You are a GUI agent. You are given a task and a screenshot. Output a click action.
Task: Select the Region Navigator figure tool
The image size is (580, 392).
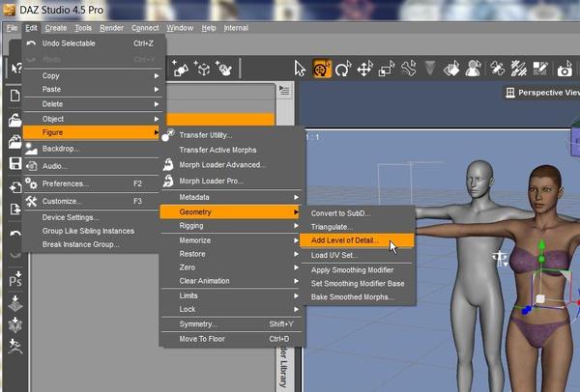(473, 69)
